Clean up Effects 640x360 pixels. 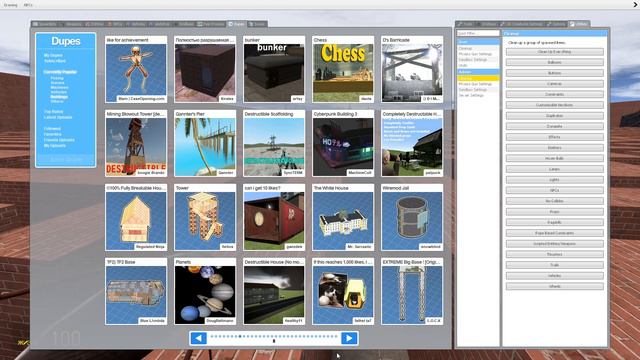(555, 137)
